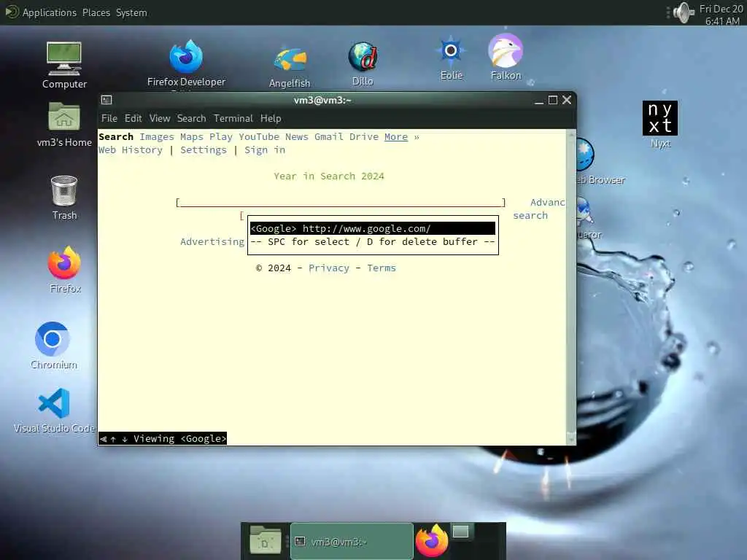Open the Computer desktop icon
Viewport: 747px width, 560px height.
[64, 65]
